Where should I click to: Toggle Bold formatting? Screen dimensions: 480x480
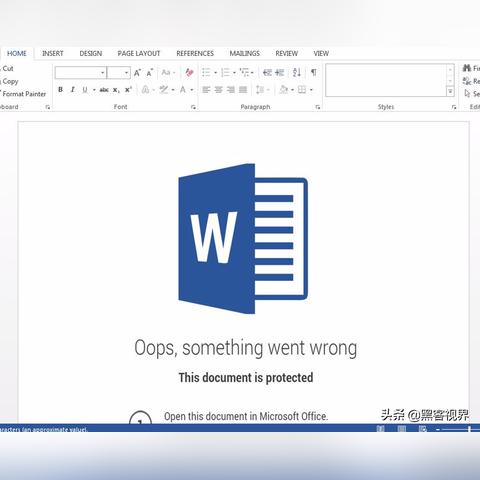pyautogui.click(x=60, y=89)
